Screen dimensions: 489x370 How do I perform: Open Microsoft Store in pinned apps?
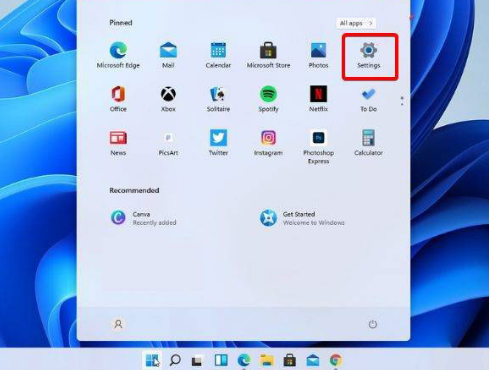pos(268,55)
